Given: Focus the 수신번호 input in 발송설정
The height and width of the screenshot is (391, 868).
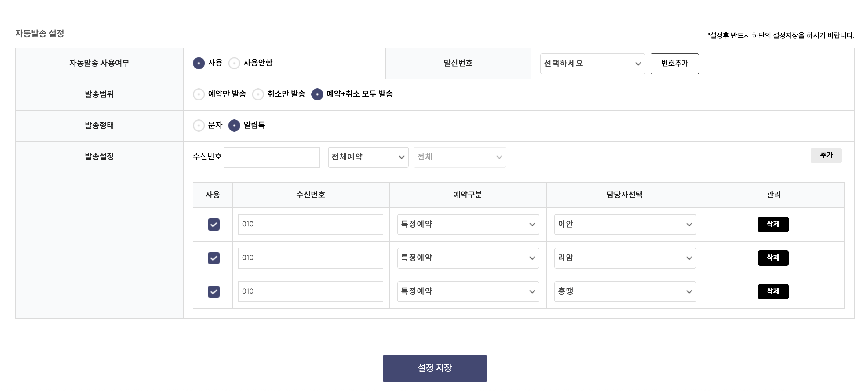Looking at the screenshot, I should [x=272, y=157].
